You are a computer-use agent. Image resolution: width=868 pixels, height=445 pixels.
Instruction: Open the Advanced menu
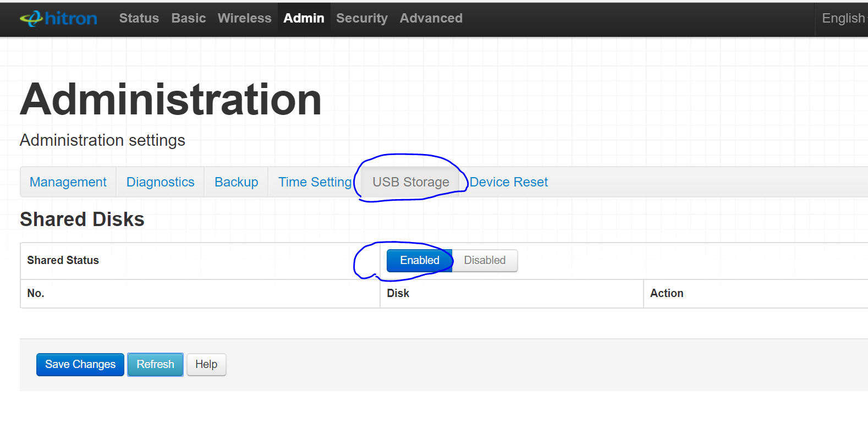pyautogui.click(x=431, y=18)
